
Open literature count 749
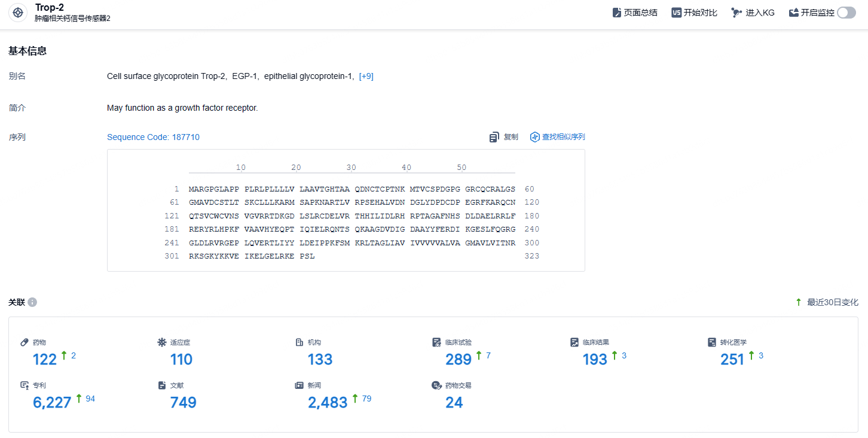point(184,402)
